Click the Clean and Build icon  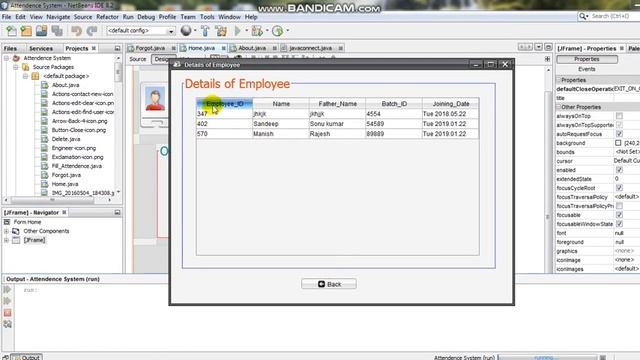tap(221, 31)
